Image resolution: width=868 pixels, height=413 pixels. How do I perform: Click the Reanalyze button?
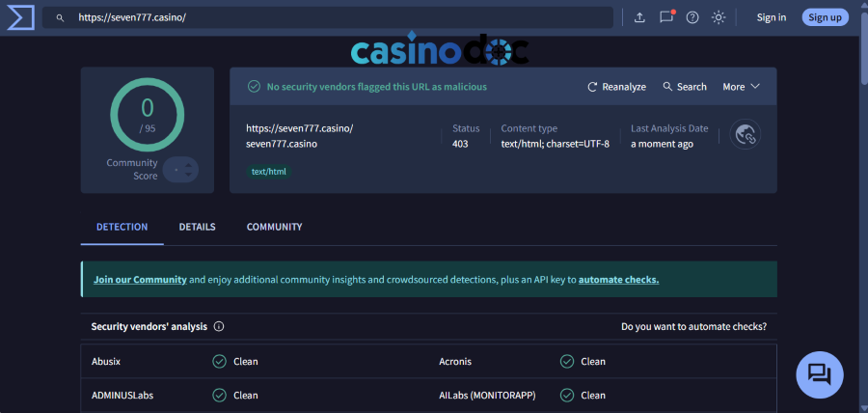point(616,87)
